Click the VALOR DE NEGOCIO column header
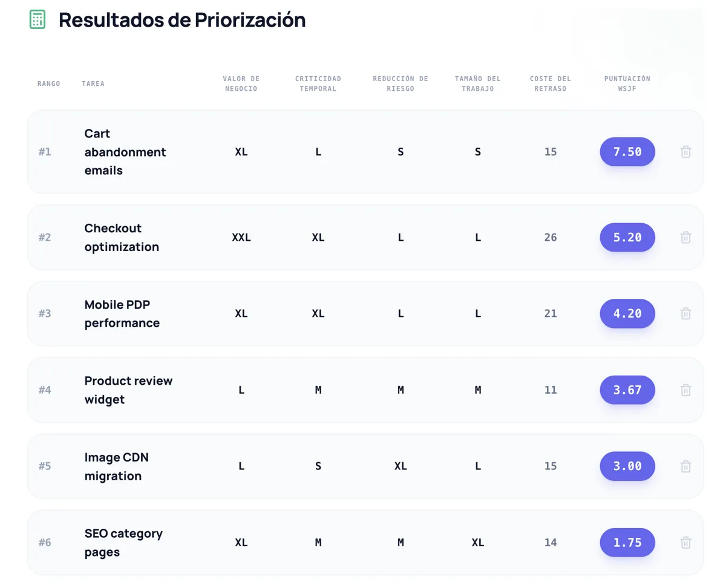The image size is (726, 588). (x=241, y=83)
